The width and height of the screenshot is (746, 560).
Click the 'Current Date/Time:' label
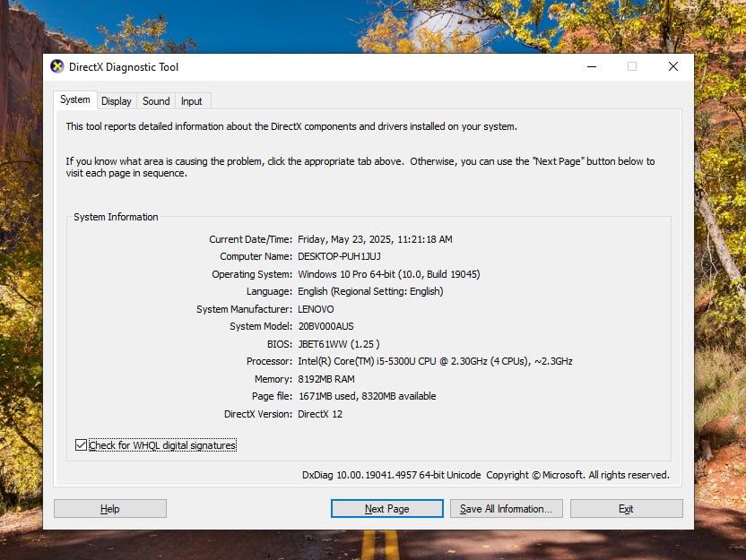pyautogui.click(x=251, y=239)
